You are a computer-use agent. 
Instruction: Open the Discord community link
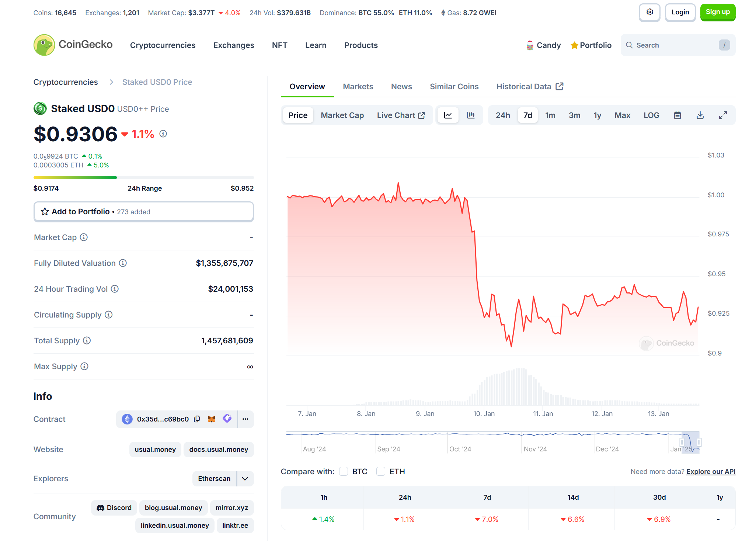coord(114,508)
